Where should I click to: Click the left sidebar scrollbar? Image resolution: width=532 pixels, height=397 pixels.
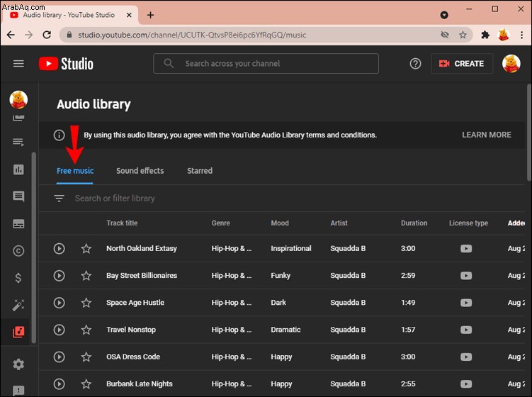(33, 247)
